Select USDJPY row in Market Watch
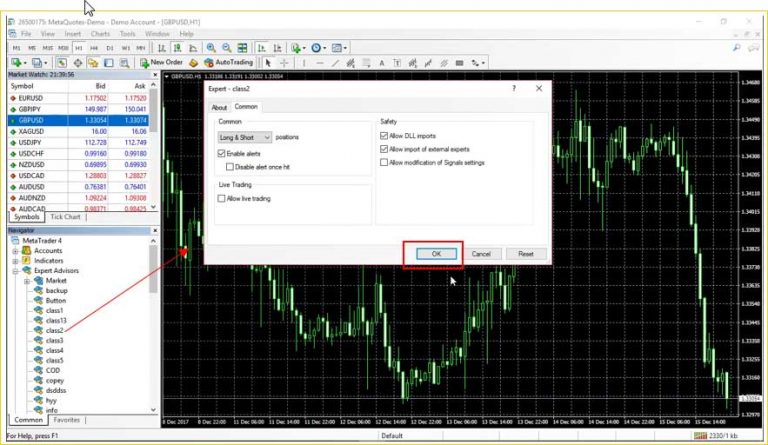 tap(78, 142)
